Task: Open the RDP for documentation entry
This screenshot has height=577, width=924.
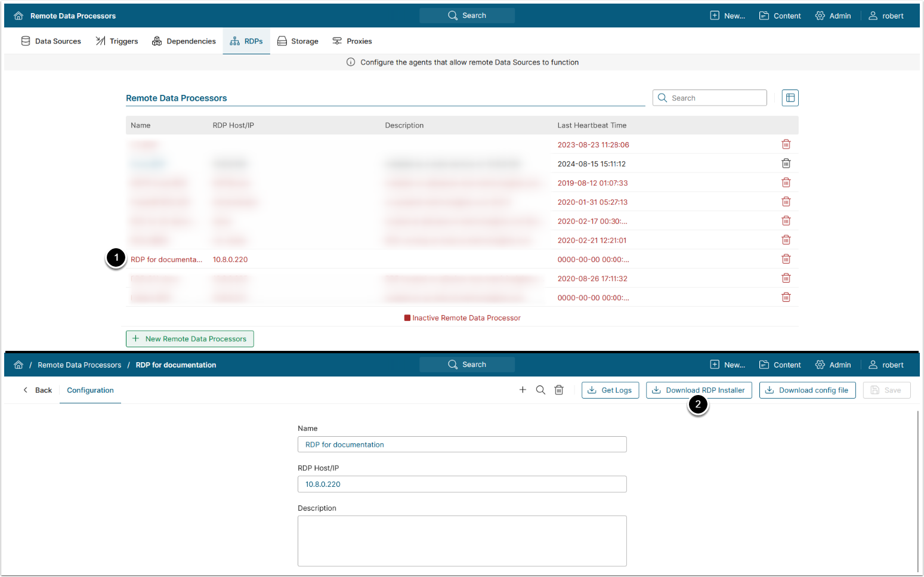Action: point(166,260)
